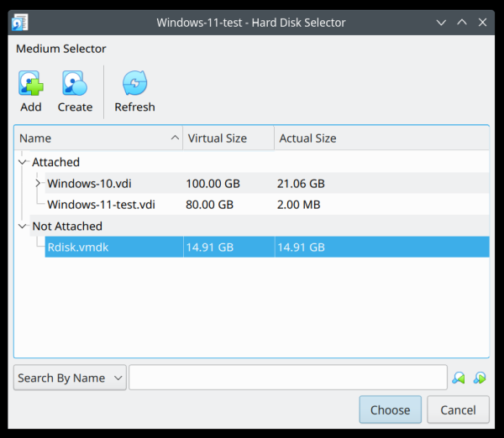Click the Add disk image icon
Screen dimensions: 504x438
pyautogui.click(x=31, y=84)
